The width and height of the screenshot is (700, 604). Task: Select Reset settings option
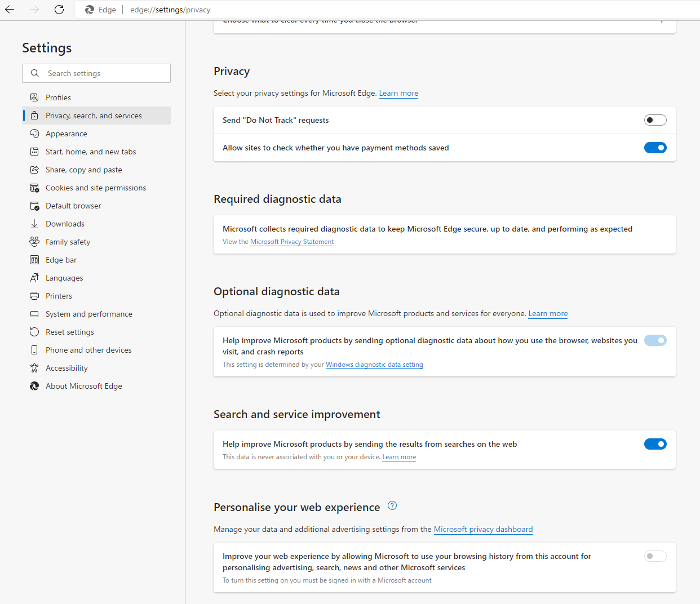pos(96,332)
